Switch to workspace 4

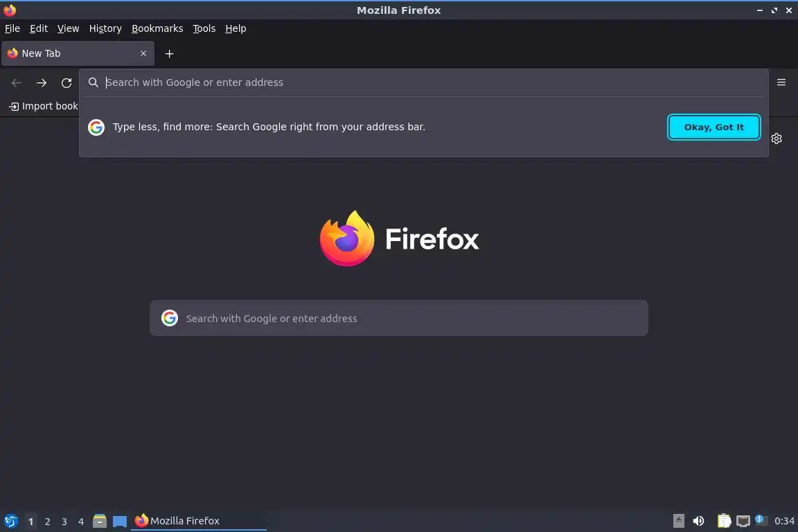tap(81, 522)
